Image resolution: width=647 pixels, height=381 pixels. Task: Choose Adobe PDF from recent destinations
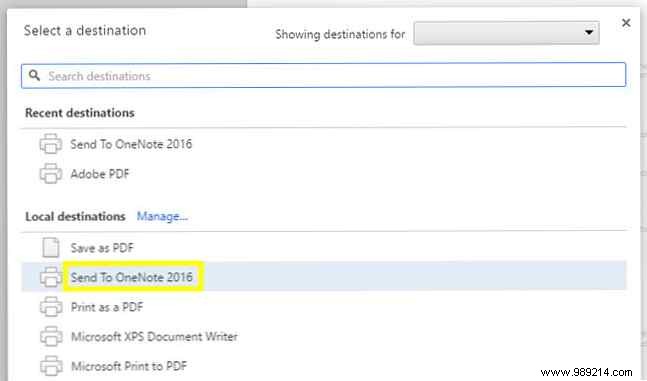pos(100,174)
